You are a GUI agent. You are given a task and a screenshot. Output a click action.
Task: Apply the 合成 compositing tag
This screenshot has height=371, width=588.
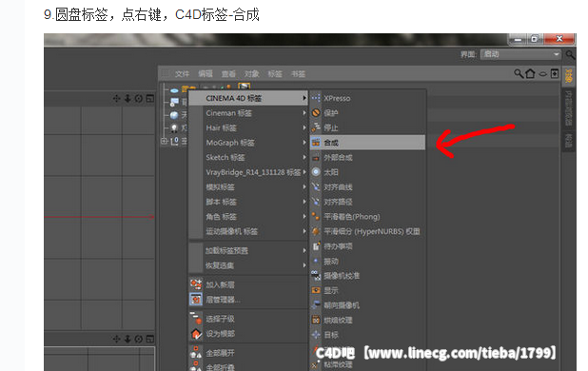367,143
